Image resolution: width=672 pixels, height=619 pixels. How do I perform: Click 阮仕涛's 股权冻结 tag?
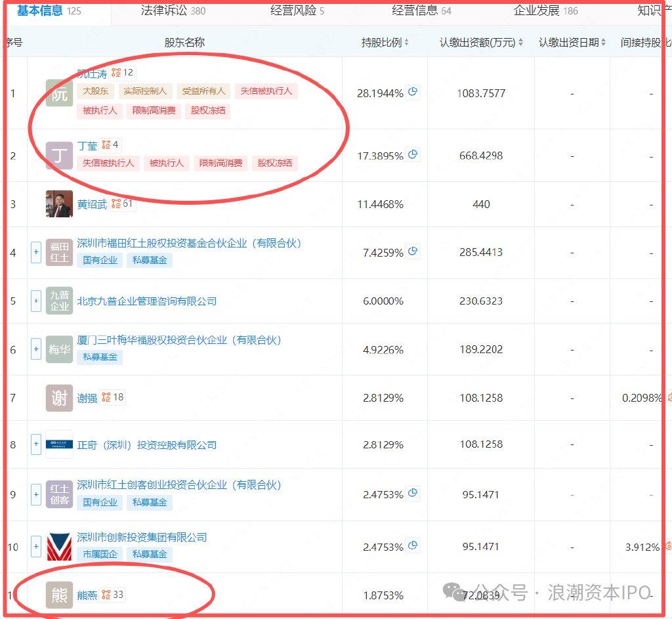tap(208, 110)
